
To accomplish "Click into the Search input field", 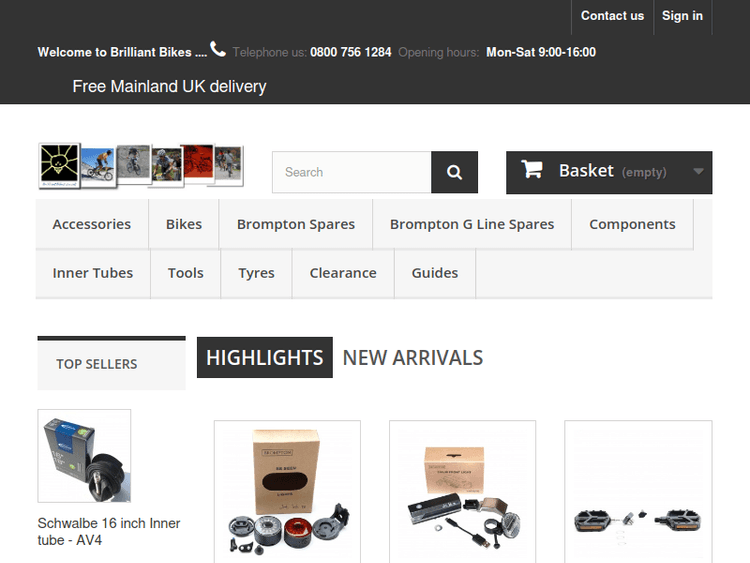I will [351, 172].
